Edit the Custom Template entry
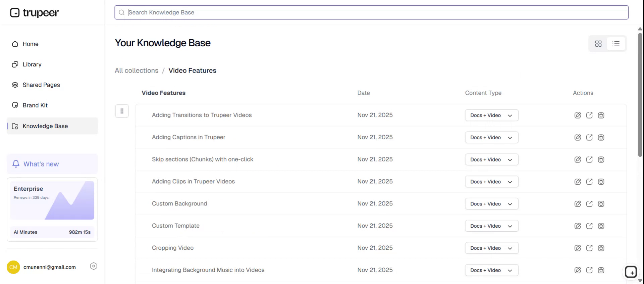 click(578, 226)
